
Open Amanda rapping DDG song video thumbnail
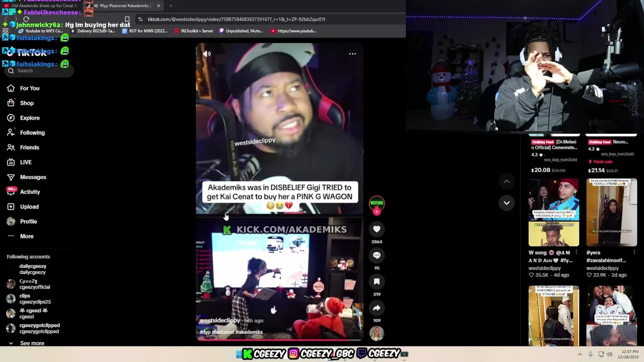click(x=553, y=212)
